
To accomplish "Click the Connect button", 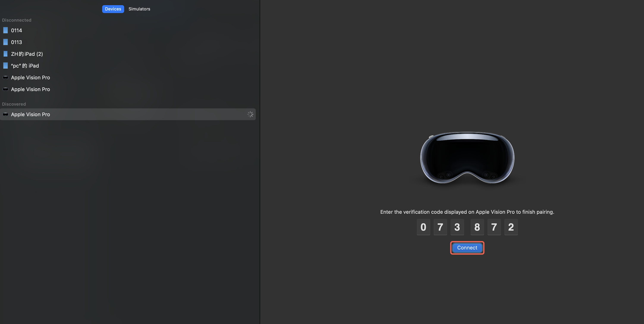I will (x=467, y=248).
